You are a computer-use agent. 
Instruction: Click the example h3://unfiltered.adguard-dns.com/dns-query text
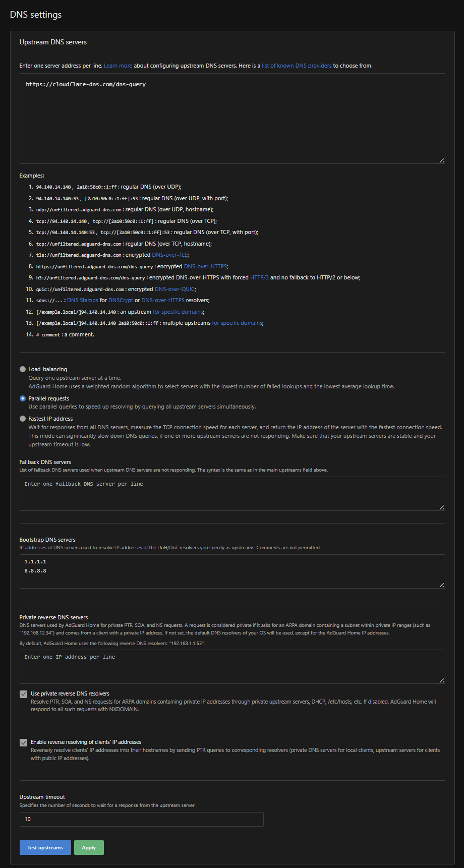click(91, 278)
